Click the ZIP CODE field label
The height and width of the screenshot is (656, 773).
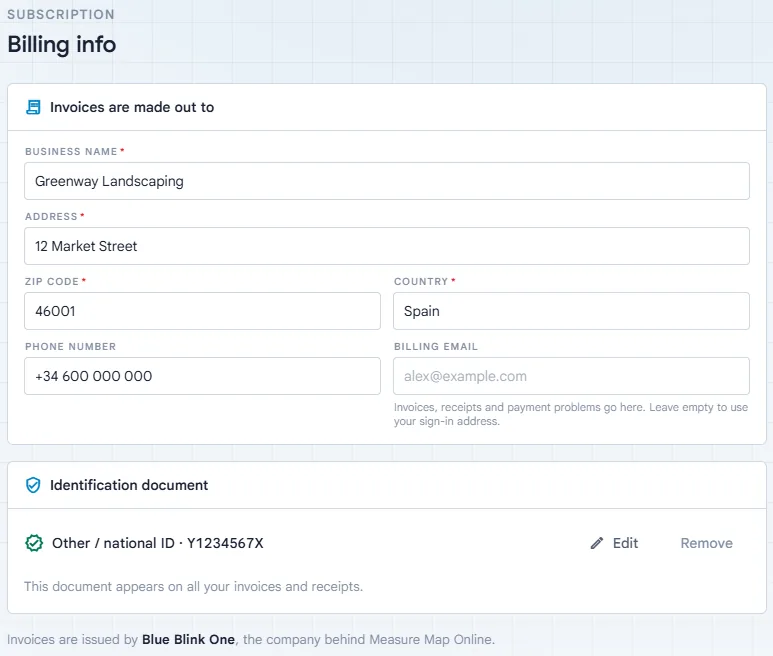(x=52, y=281)
